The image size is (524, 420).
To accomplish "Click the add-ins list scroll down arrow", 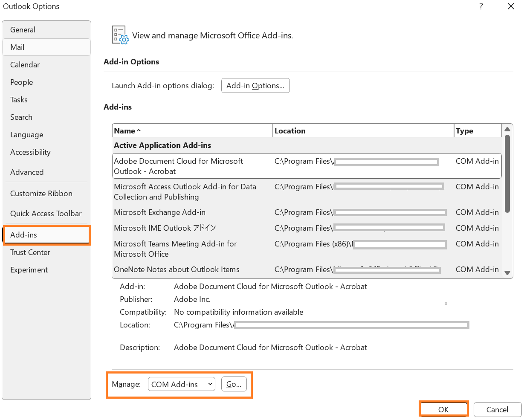I will pos(507,272).
